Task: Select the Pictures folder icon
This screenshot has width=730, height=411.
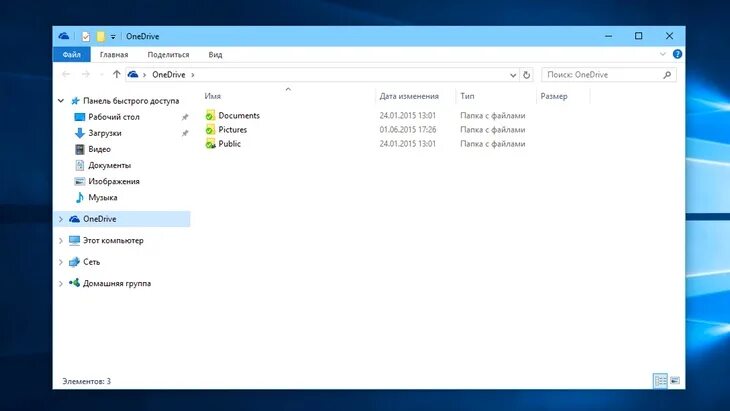Action: (210, 129)
